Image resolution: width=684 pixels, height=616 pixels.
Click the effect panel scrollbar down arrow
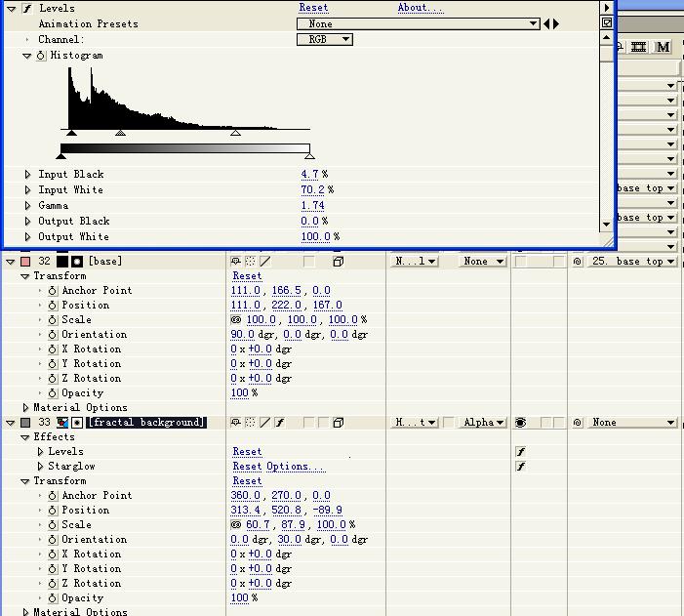[x=606, y=225]
